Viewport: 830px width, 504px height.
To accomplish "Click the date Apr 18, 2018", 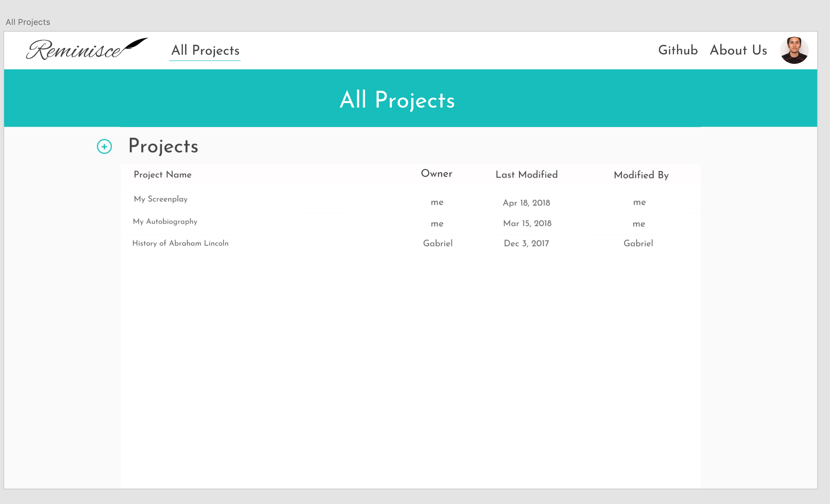I will click(526, 203).
